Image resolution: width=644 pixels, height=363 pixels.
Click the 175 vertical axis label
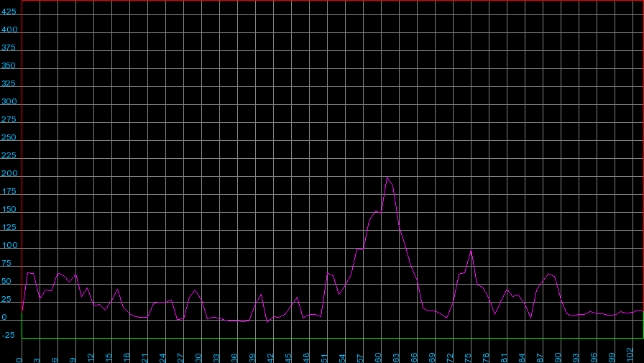9,191
